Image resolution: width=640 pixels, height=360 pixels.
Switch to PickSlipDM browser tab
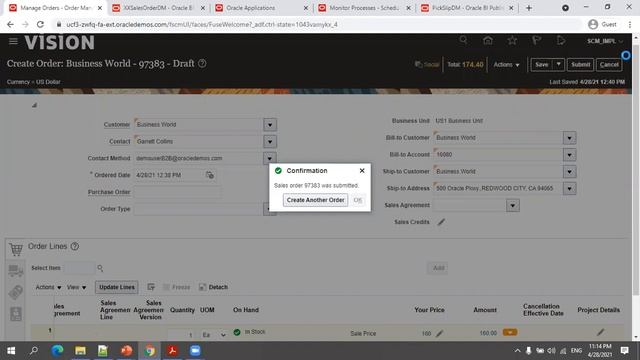467,8
